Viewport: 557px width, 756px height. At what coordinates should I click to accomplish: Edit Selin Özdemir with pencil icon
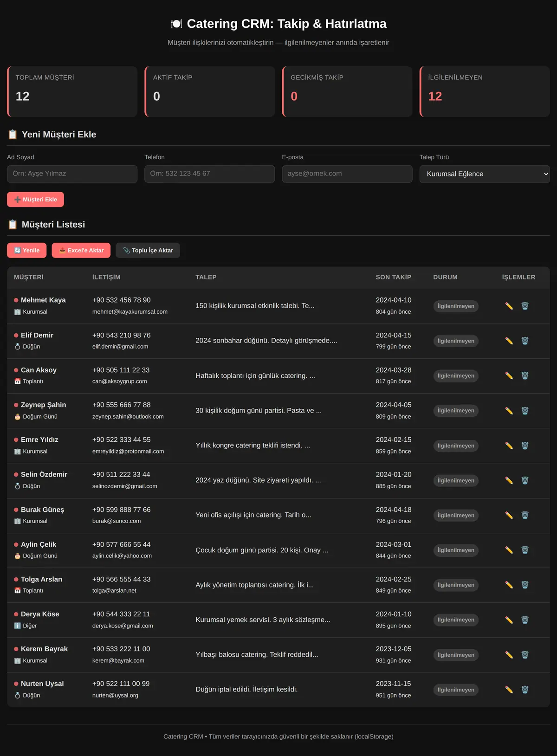coord(509,480)
